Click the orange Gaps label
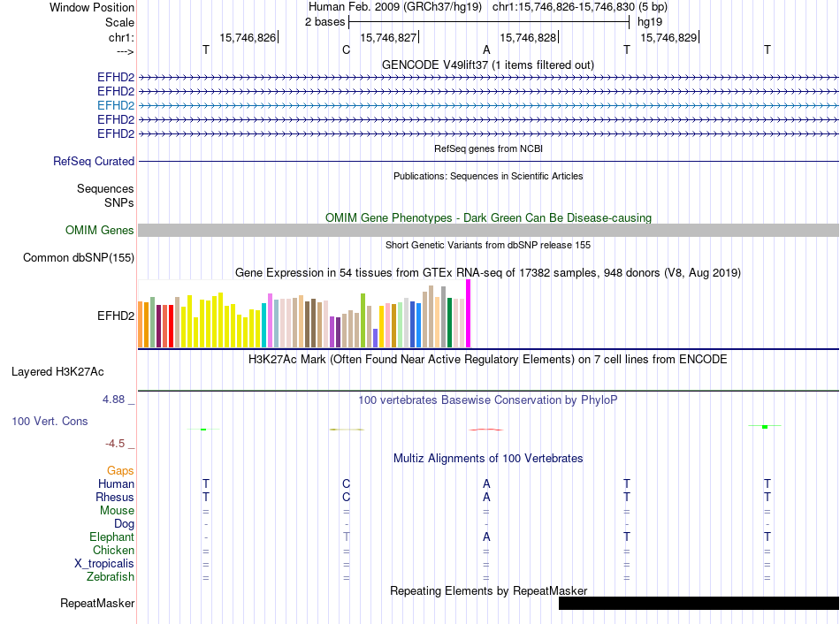Screen dimensions: 840x624 tap(120, 471)
